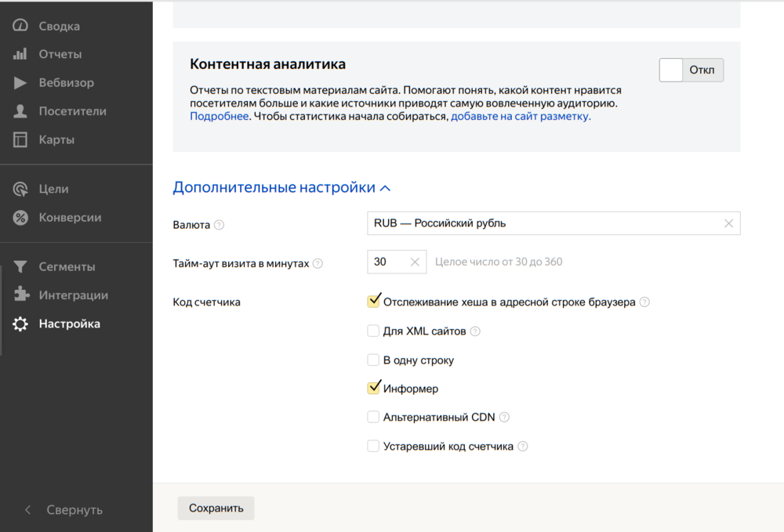
Task: Turn on the Контентная аналитика switch
Action: [691, 71]
